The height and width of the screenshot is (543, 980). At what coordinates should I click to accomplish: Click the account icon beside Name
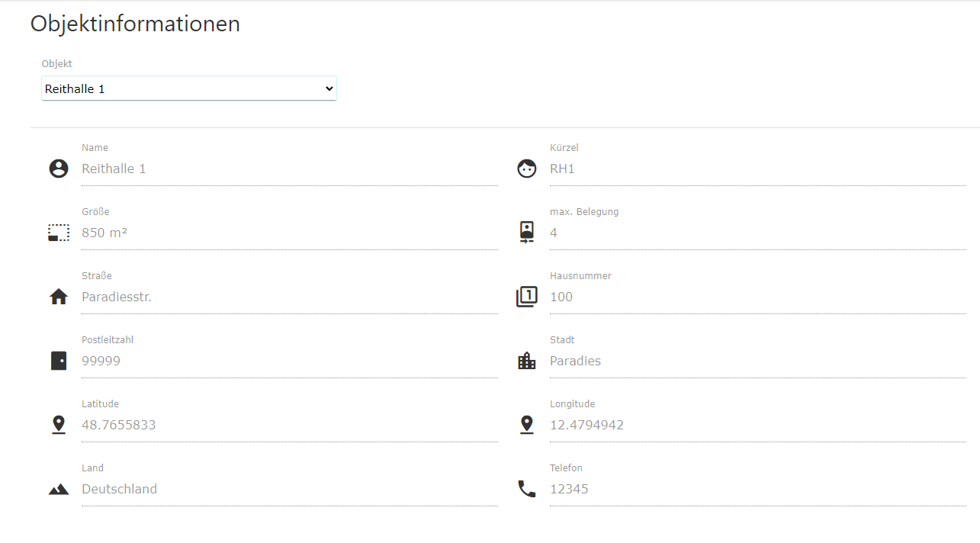[x=59, y=169]
